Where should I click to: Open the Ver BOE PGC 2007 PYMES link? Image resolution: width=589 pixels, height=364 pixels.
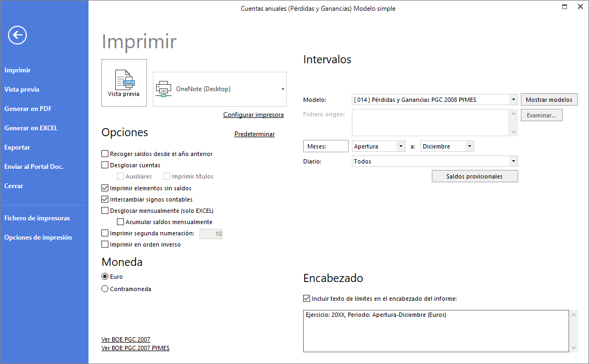pyautogui.click(x=135, y=348)
